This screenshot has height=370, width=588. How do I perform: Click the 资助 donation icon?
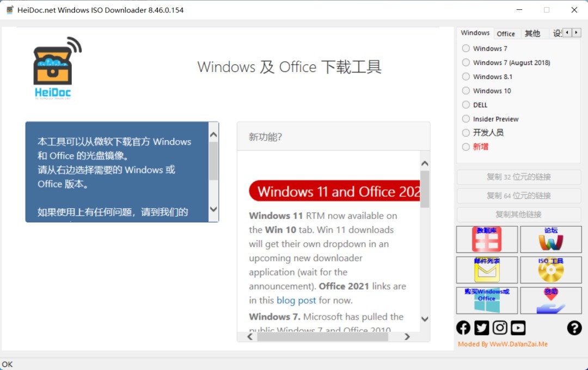550,300
